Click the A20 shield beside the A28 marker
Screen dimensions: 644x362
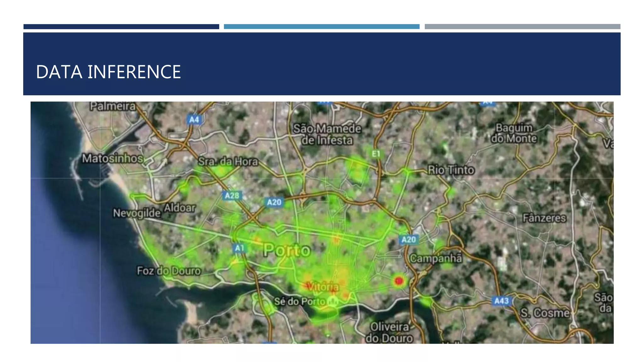point(274,202)
